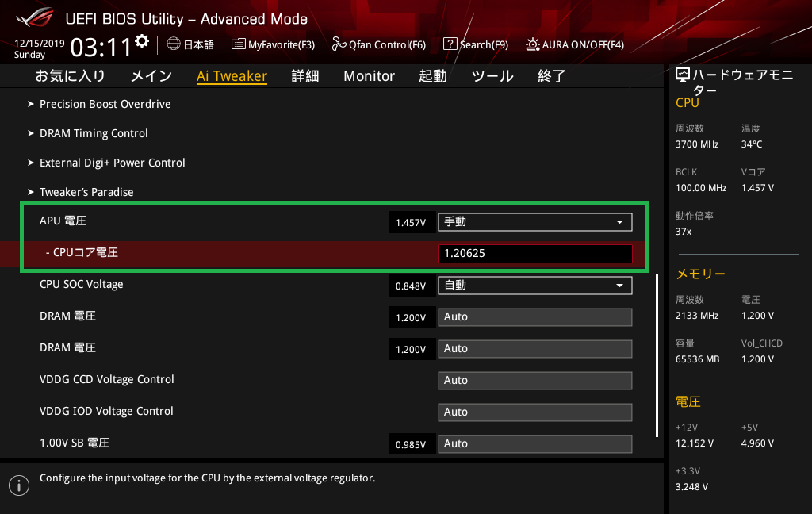Switch to the メイン tab
The image size is (812, 514).
tap(151, 76)
